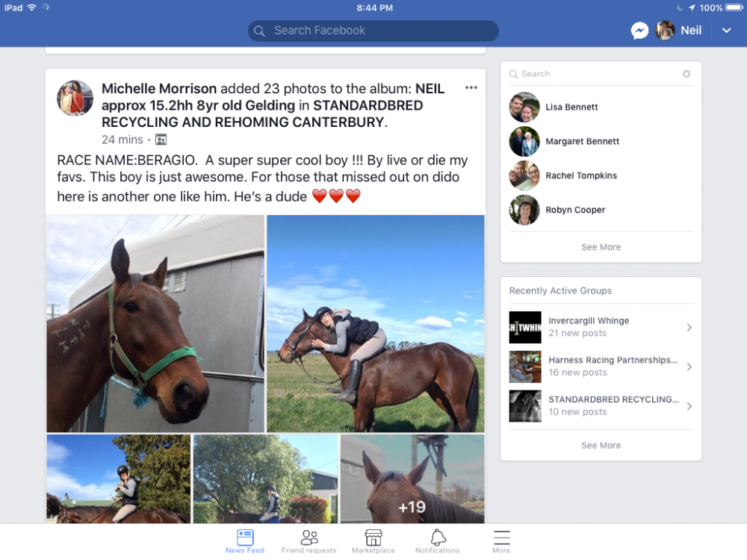Expand the Harness Racing Partnerships group chevron
747x560 pixels.
(689, 367)
